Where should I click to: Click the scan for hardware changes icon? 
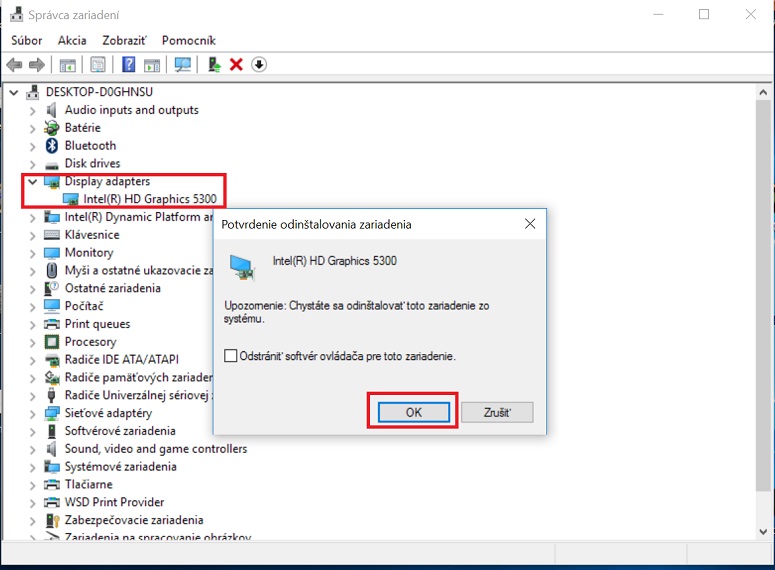coord(182,65)
